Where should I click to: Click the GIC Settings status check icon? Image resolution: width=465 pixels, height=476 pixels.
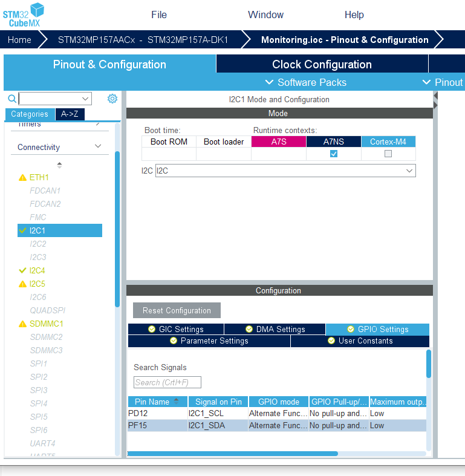[152, 329]
